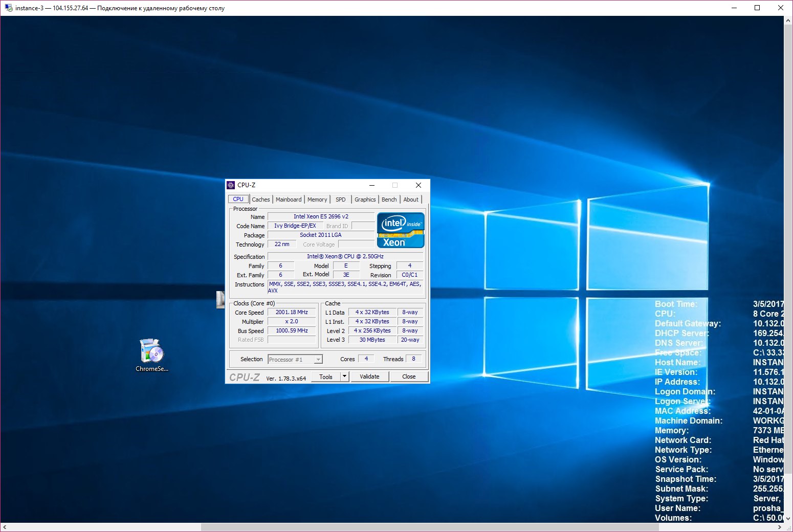Viewport: 793px width, 532px height.
Task: Click the Multiplier x 2.0 value
Action: (292, 321)
